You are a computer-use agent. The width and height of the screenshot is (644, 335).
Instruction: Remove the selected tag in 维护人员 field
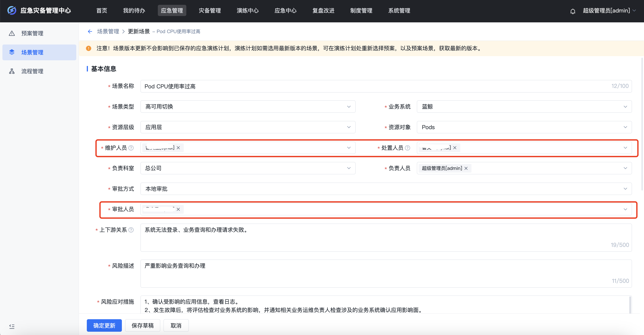click(x=178, y=148)
